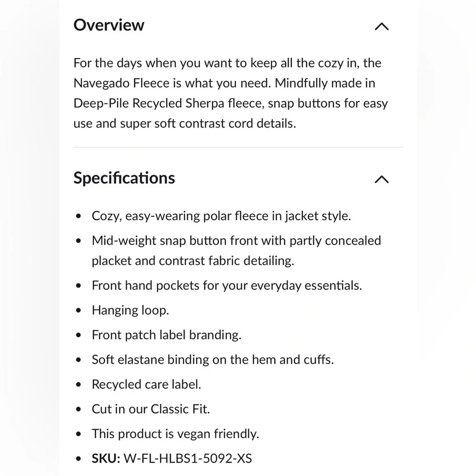Screen dimensions: 476x476
Task: Click the front hand pockets bullet
Action: [x=227, y=286]
